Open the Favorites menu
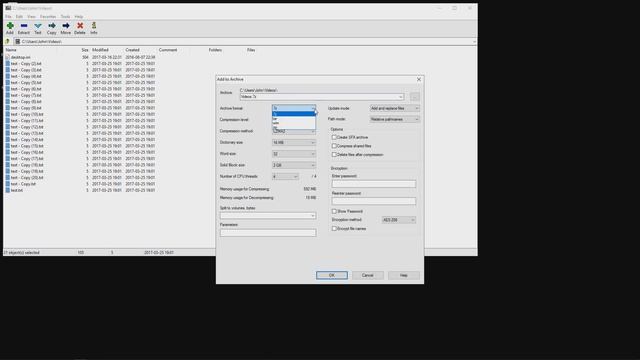This screenshot has width=640, height=360. coord(48,16)
